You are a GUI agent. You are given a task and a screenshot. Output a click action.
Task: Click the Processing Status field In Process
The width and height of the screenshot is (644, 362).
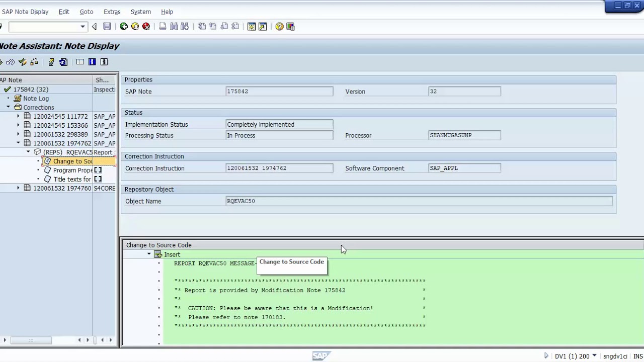279,135
